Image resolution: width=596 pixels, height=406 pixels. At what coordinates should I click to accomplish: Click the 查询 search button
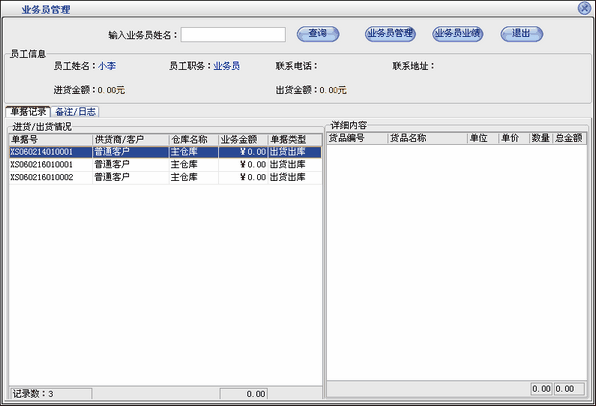click(318, 34)
